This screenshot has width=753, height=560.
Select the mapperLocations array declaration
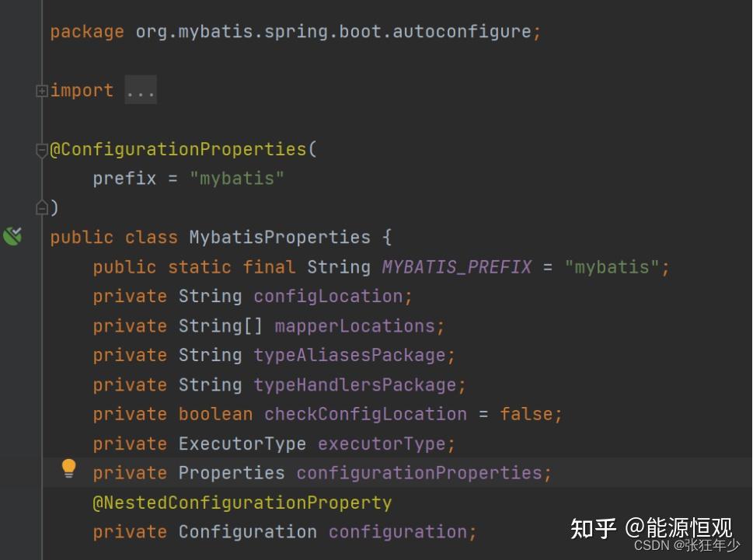(357, 325)
